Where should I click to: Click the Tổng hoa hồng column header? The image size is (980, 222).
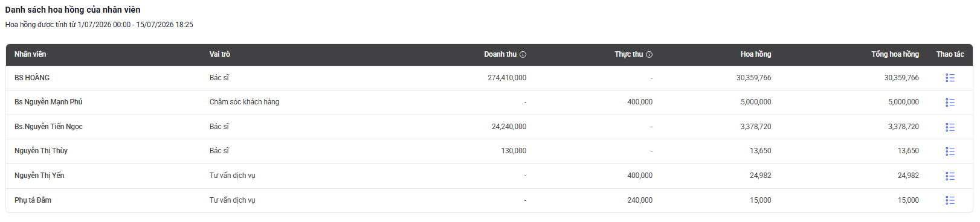[x=895, y=54]
